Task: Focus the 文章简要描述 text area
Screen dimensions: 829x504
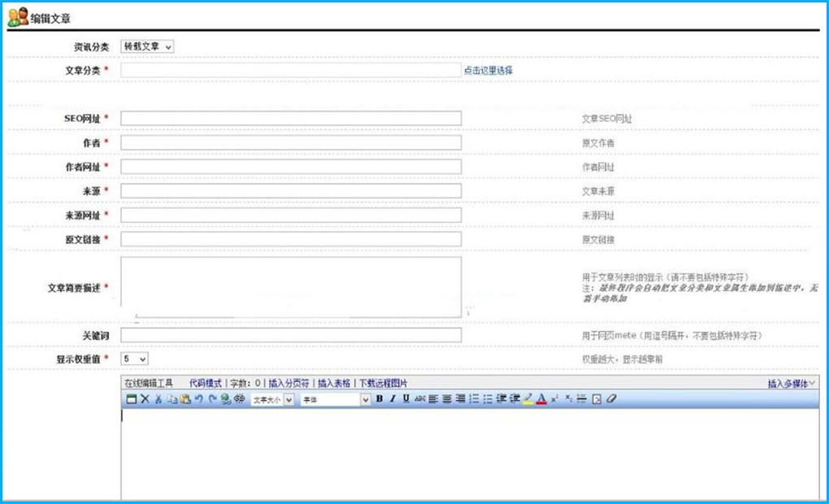Action: point(291,286)
